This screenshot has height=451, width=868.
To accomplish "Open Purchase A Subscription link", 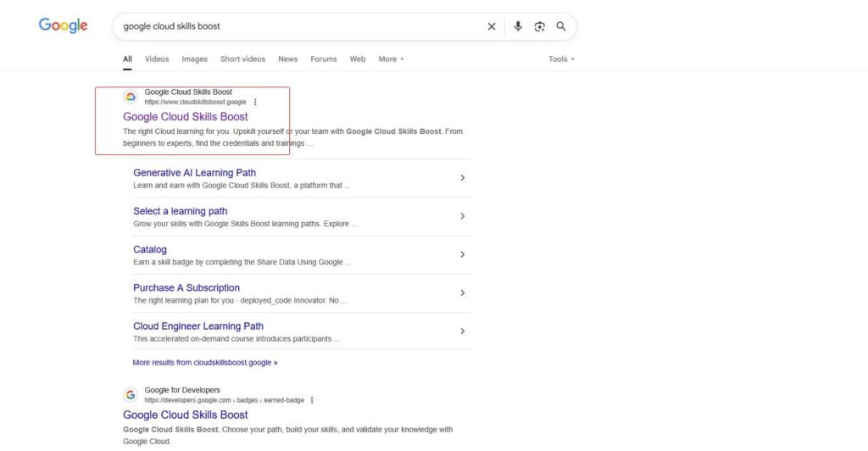I will [186, 287].
